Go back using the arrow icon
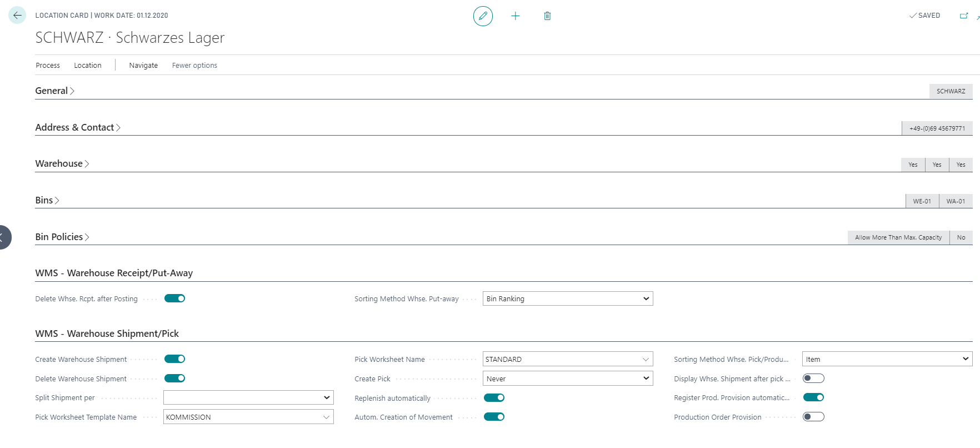The image size is (980, 448). [17, 16]
